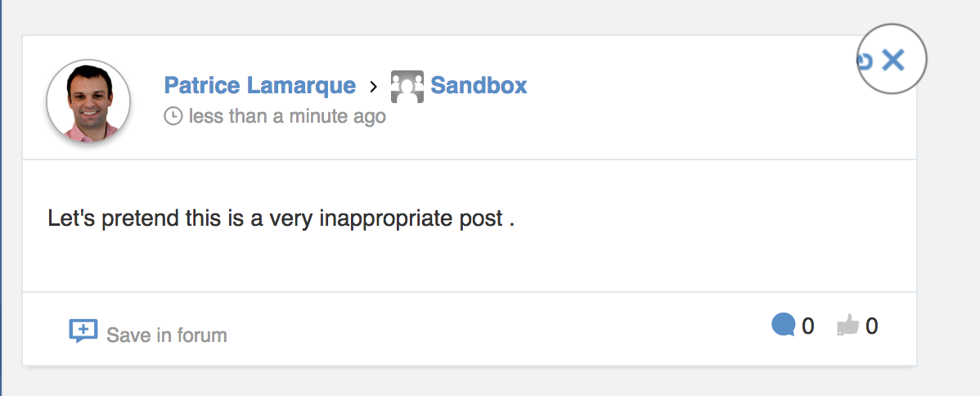Open the Patrice Lamarque profile link

260,85
